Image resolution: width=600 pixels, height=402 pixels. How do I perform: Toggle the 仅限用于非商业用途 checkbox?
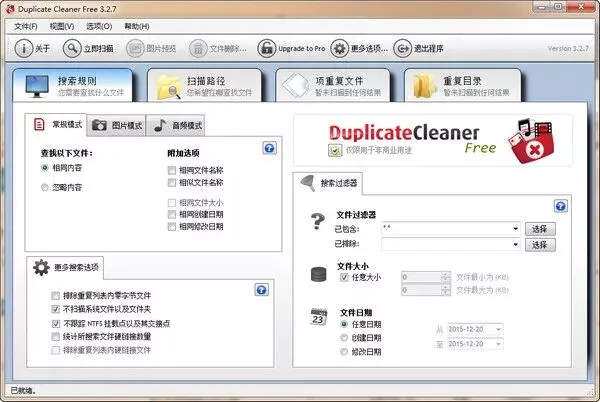(334, 150)
